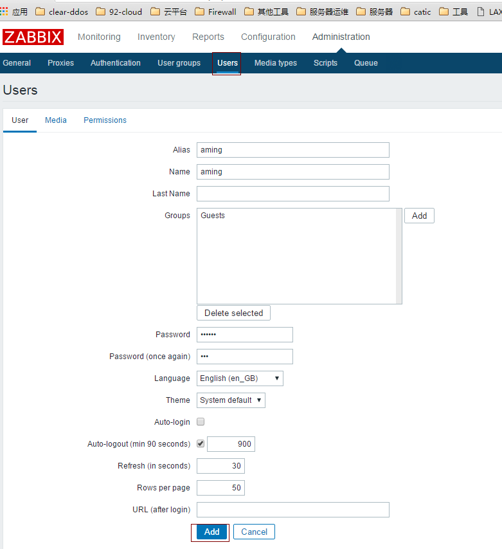
Task: Click the Cancel button
Action: (254, 532)
